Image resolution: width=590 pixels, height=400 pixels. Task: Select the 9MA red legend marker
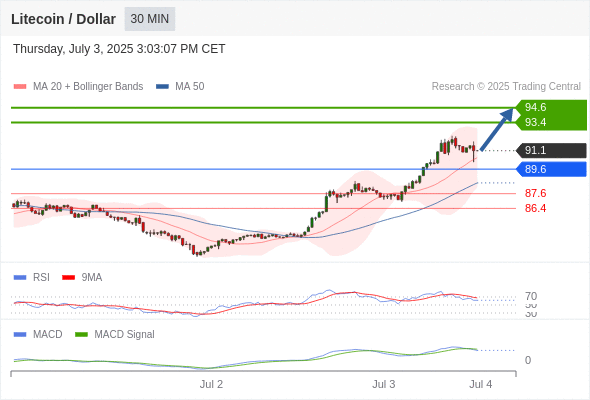pyautogui.click(x=68, y=278)
